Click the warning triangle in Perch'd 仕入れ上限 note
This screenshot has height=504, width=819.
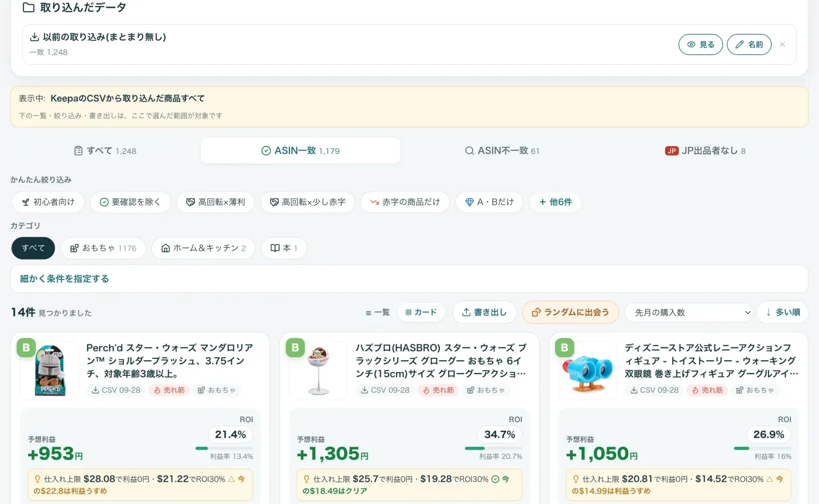(231, 479)
